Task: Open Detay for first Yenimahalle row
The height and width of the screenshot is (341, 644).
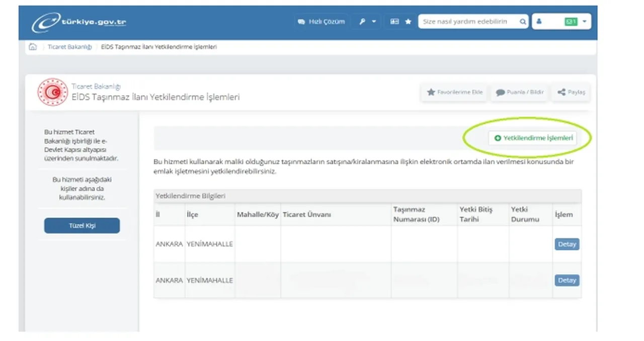Action: click(x=567, y=244)
